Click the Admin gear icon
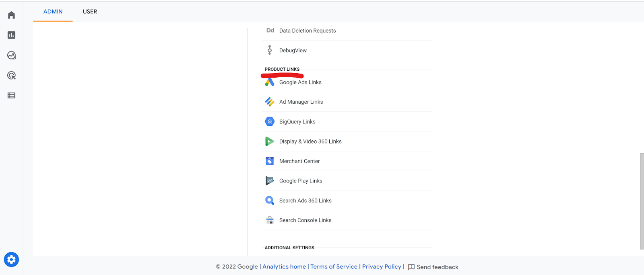 [x=11, y=260]
